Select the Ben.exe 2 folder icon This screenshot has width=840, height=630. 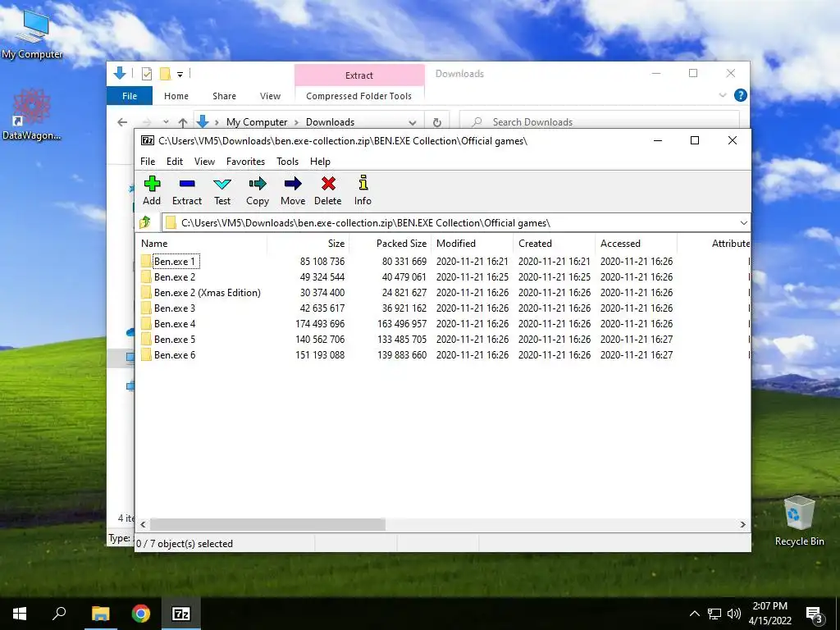(x=146, y=277)
